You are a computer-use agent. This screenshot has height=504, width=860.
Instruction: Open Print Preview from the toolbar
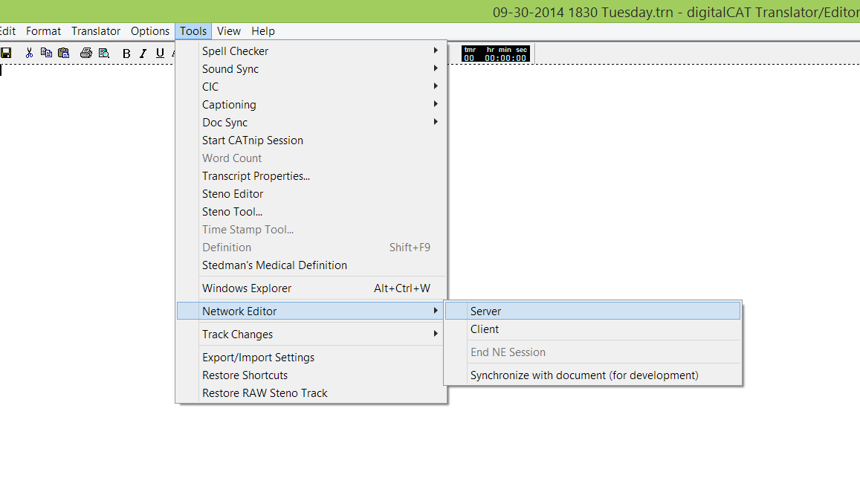104,53
